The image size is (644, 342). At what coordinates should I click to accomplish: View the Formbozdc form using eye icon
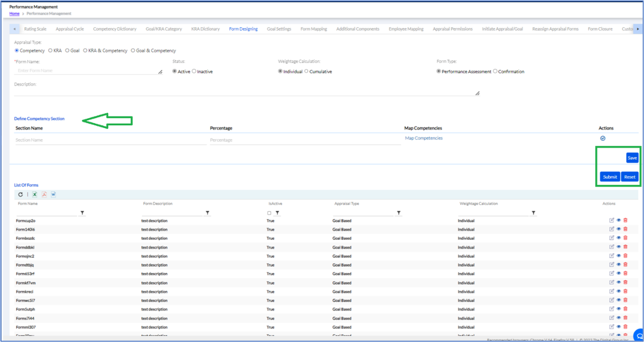pos(618,238)
